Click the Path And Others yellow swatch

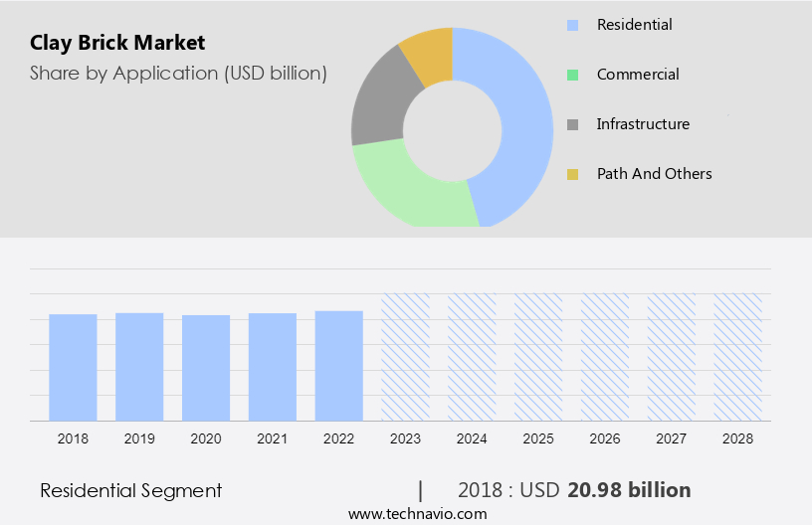pos(572,174)
